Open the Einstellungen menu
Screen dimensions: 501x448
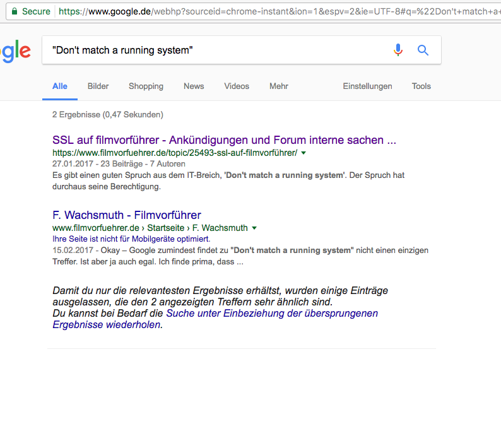[x=367, y=86]
